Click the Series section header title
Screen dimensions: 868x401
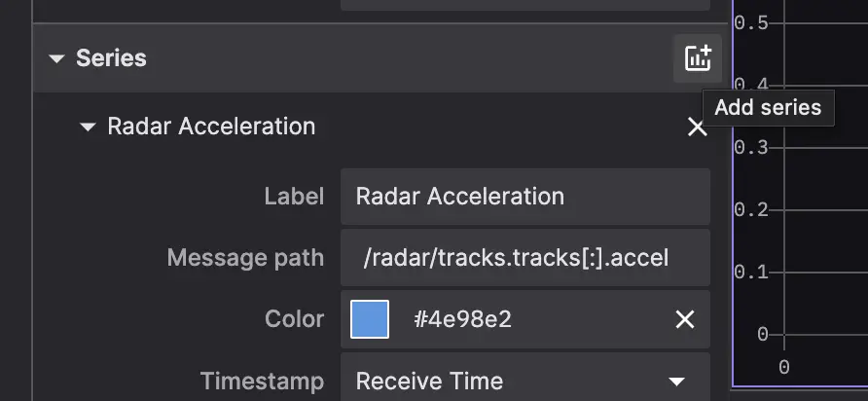click(111, 58)
